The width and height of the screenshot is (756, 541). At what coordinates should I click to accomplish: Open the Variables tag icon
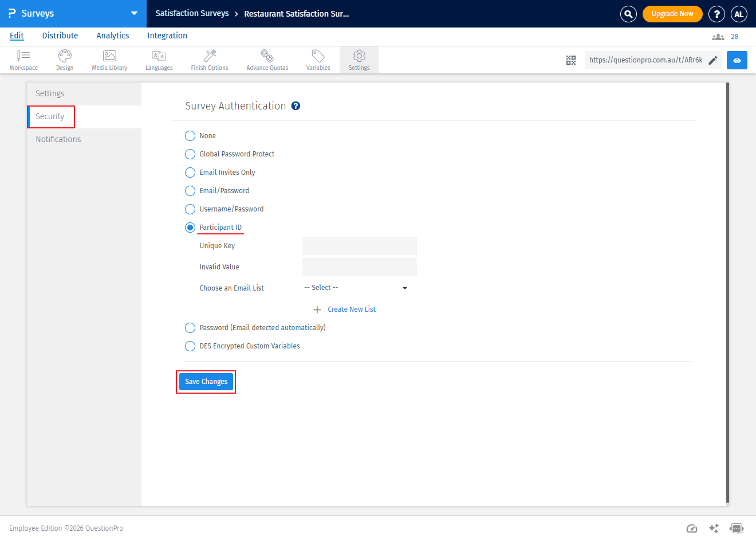tap(318, 60)
